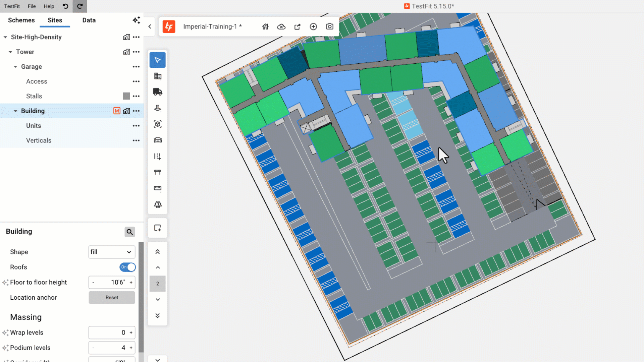The width and height of the screenshot is (644, 362).
Task: Select the car parking tool icon
Action: tap(157, 140)
